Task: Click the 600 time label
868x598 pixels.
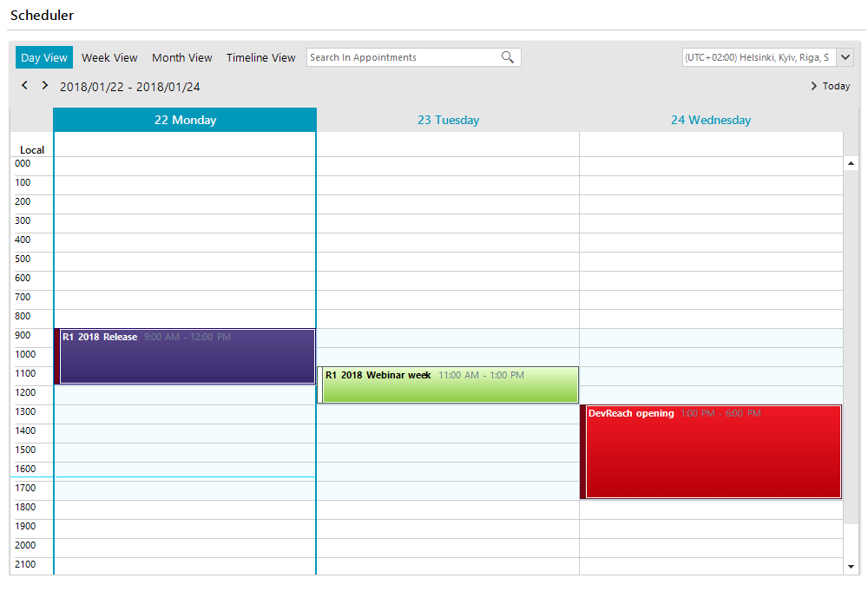Action: click(23, 278)
